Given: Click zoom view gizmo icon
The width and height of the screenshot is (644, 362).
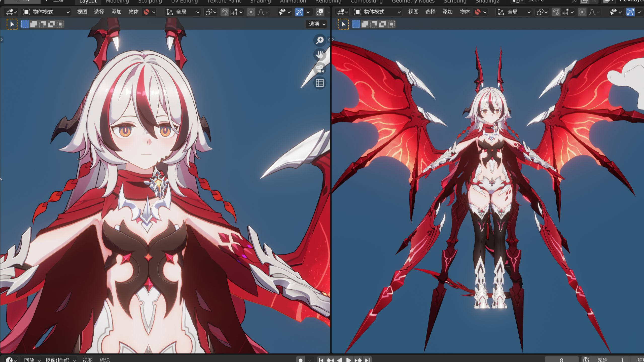Looking at the screenshot, I should [320, 40].
